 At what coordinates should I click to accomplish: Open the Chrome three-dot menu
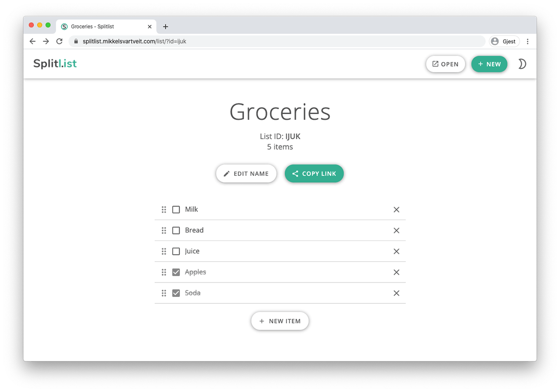click(x=528, y=41)
